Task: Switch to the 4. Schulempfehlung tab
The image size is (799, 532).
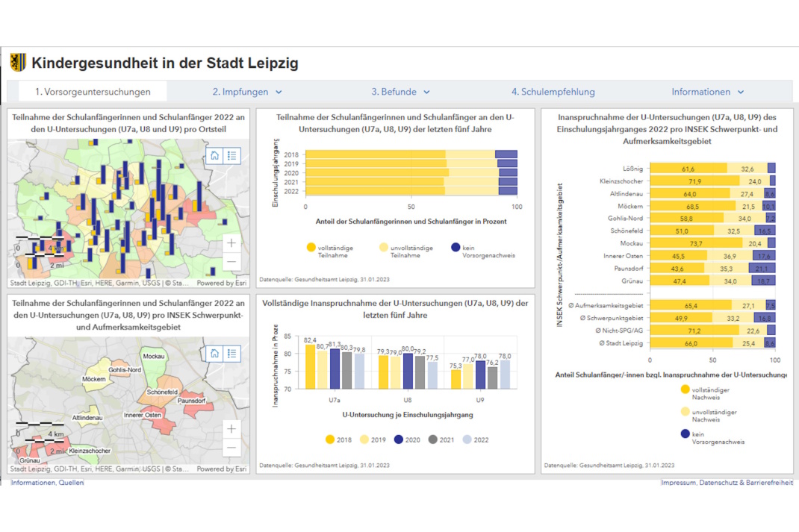Action: [553, 92]
